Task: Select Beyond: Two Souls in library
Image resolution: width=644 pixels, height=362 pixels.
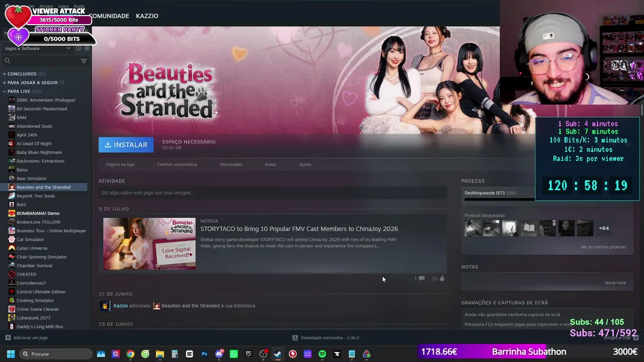Action: [36, 196]
